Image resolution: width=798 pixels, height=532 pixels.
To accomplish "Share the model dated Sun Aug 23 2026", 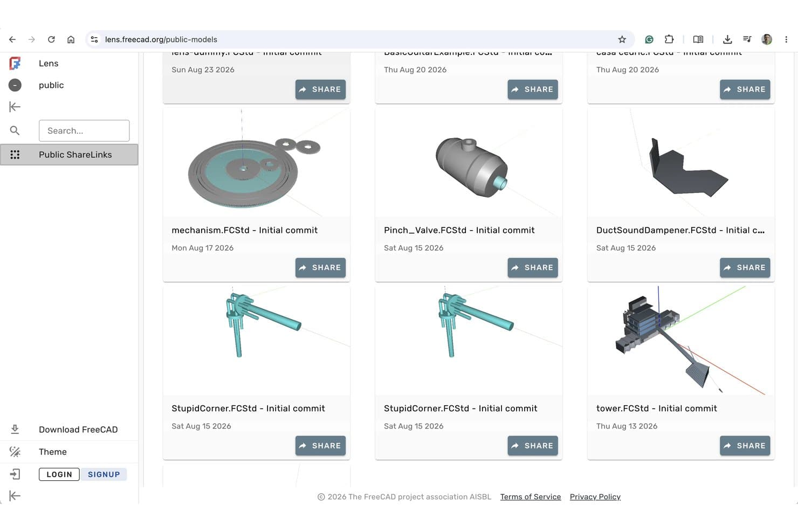I will coord(320,89).
